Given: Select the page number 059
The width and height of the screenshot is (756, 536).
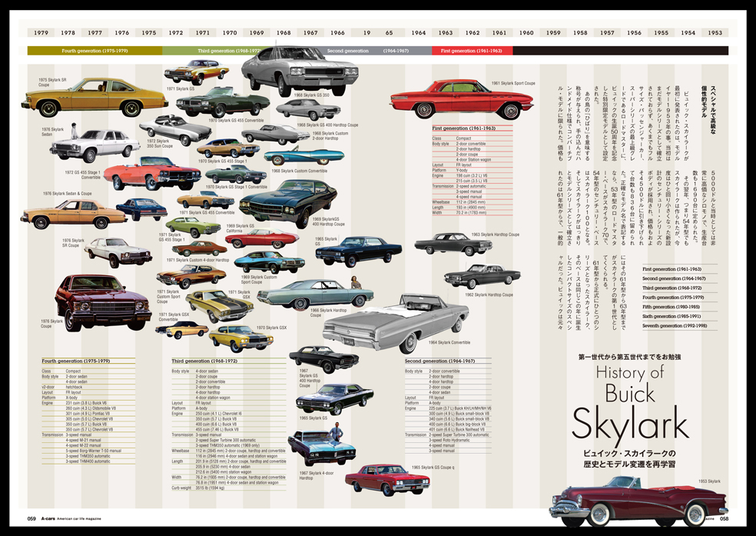Looking at the screenshot, I should 31,519.
